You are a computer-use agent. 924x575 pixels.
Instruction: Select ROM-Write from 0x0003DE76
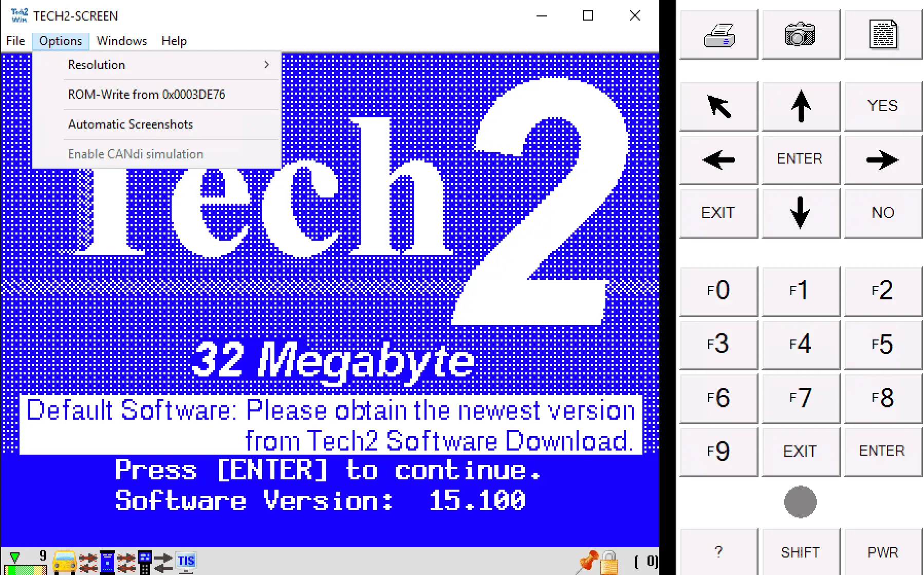[156, 95]
